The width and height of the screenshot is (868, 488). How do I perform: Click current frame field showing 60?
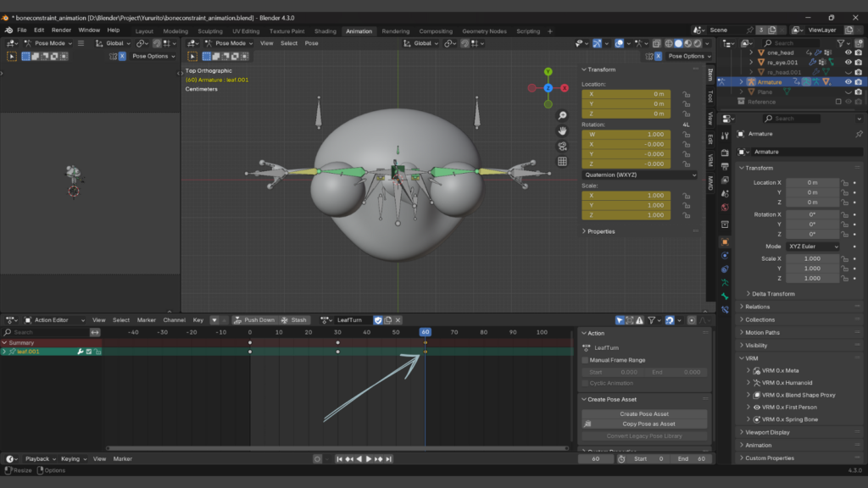(596, 458)
